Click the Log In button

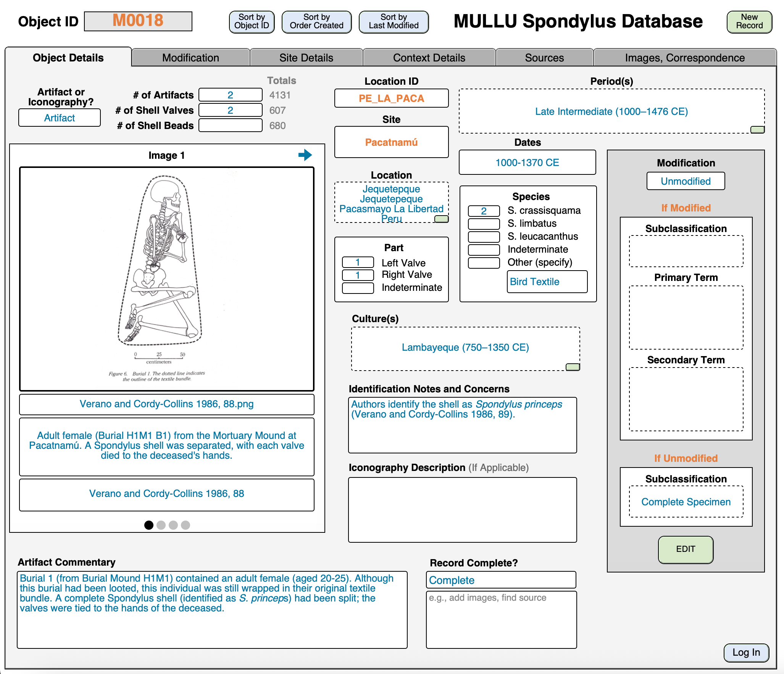[746, 652]
